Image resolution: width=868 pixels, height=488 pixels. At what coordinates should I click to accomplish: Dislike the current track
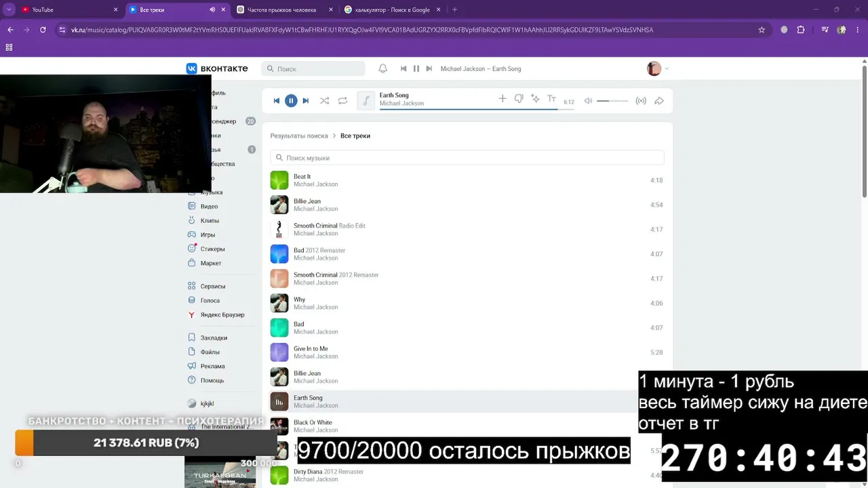pos(519,99)
